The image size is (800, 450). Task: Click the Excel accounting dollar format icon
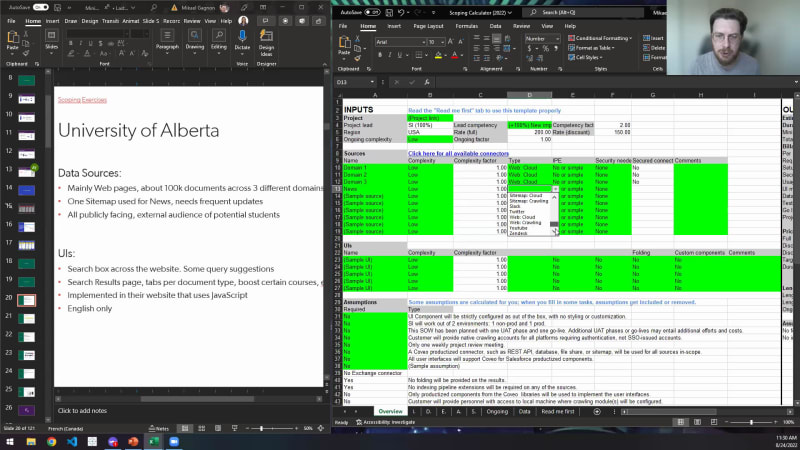(530, 48)
